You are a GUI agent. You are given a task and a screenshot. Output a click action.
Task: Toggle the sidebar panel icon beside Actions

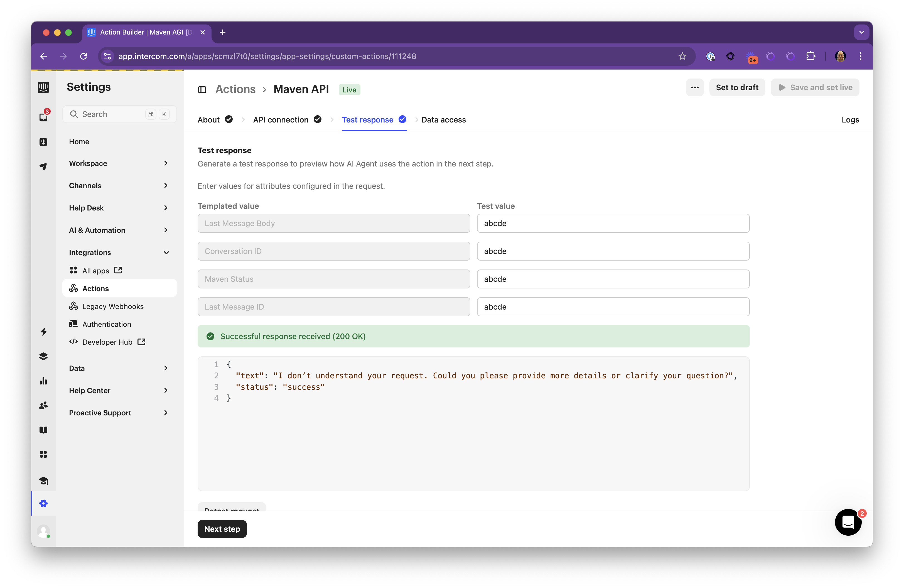click(x=202, y=90)
